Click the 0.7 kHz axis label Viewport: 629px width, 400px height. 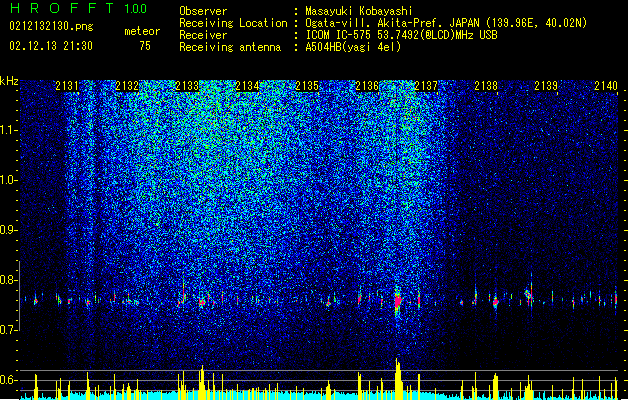pos(8,330)
